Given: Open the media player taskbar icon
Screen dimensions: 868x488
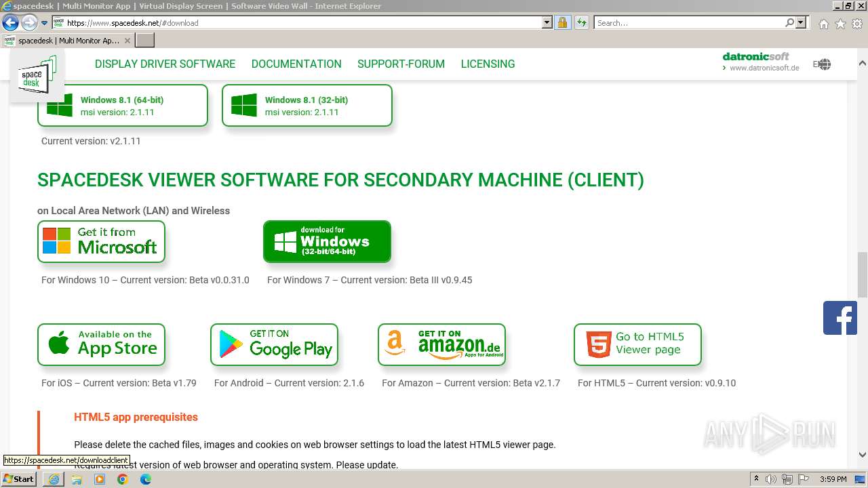Looking at the screenshot, I should coord(100,479).
